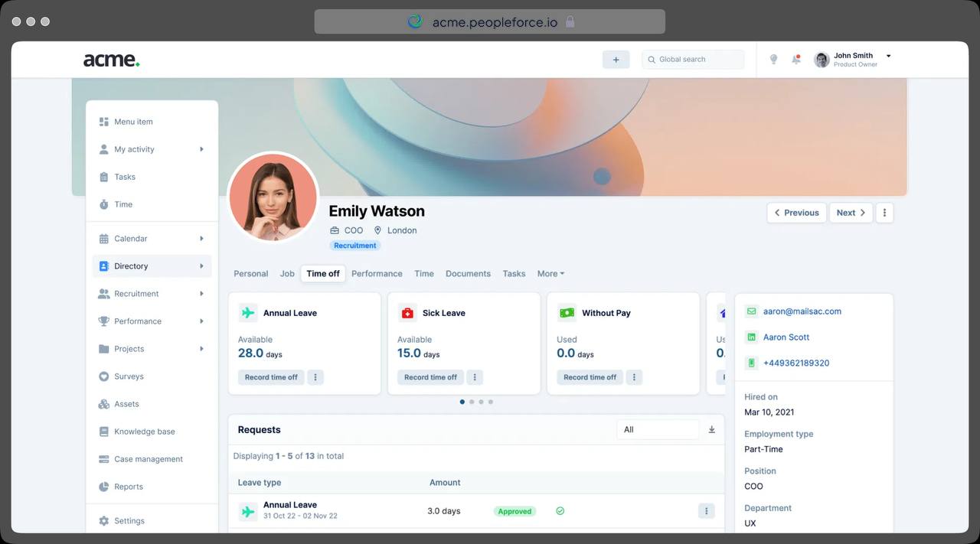
Task: Go to the Next employee profile
Action: [x=851, y=213]
